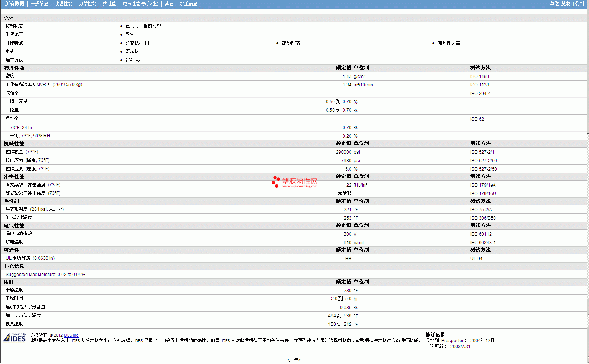
Task: Click the 横向流量 shrinkage row label
Action: pos(19,101)
